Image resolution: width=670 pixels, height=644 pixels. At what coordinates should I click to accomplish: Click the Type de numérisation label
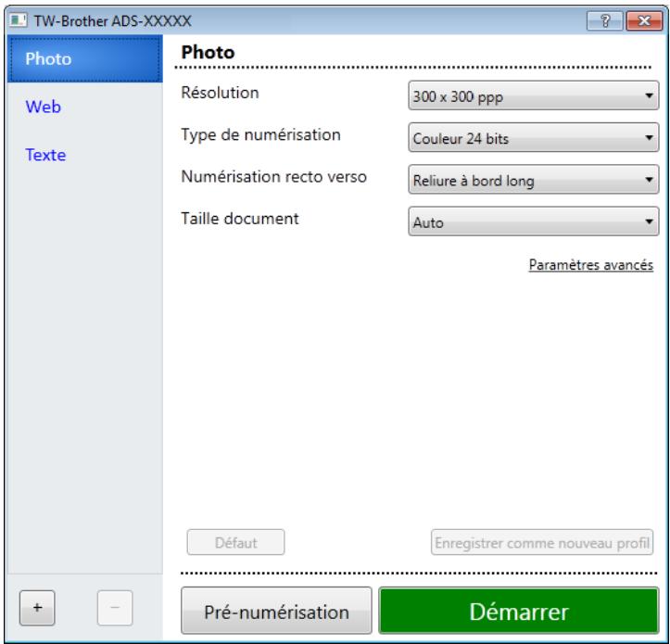pos(260,135)
